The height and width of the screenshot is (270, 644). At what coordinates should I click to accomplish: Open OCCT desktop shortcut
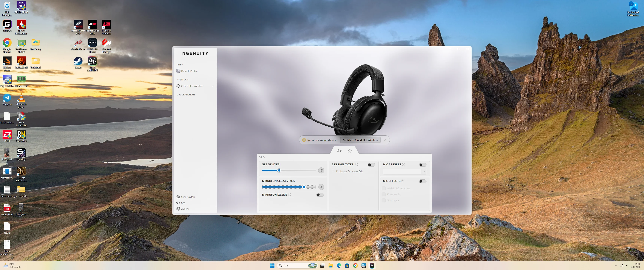tap(7, 136)
